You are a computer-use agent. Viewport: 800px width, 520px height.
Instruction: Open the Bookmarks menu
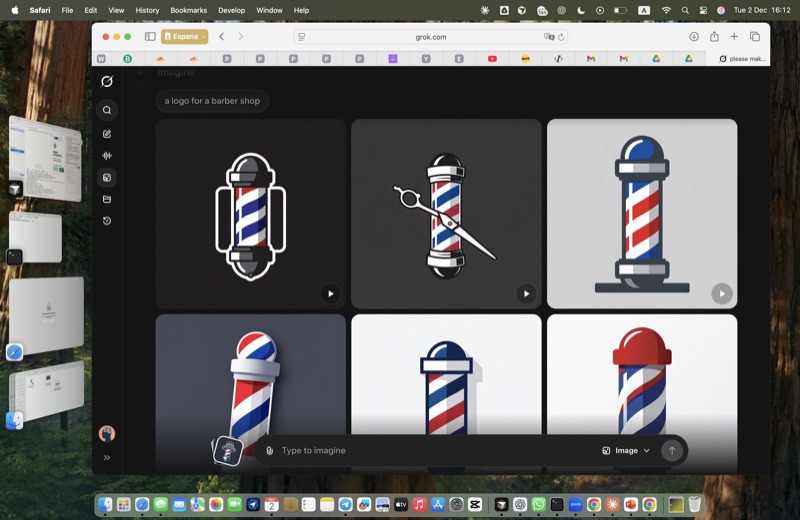coord(188,10)
